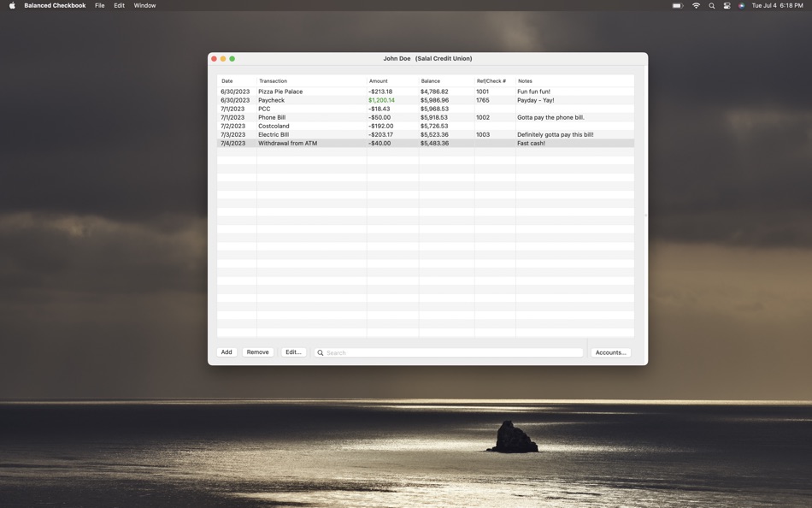Click the $5,918.53 balance cell
The image size is (812, 508).
pos(434,117)
